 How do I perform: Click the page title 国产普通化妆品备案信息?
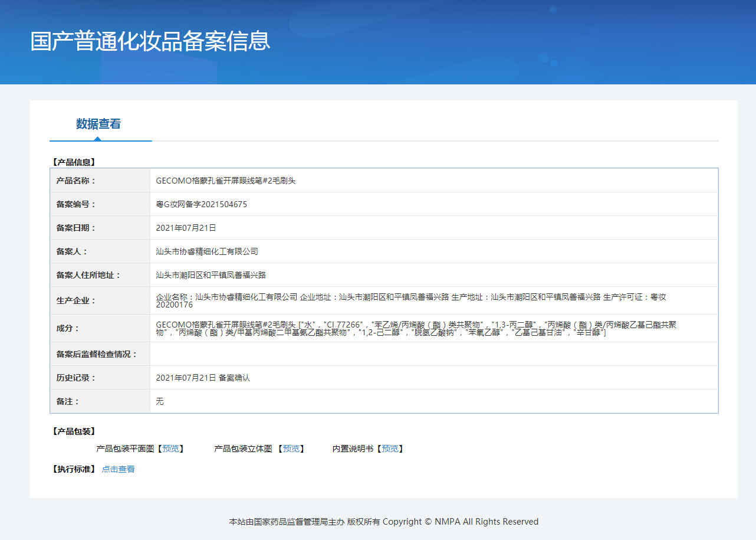click(x=150, y=41)
